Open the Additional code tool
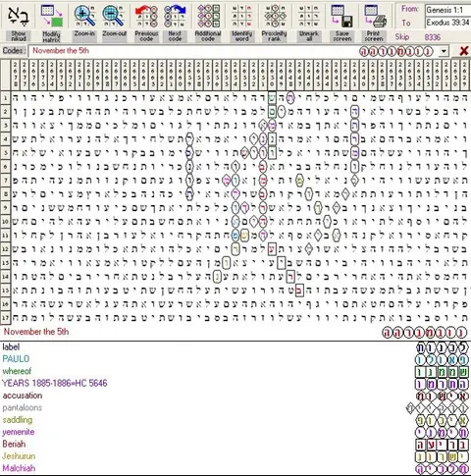Screen dimensions: 471x476 point(208,17)
